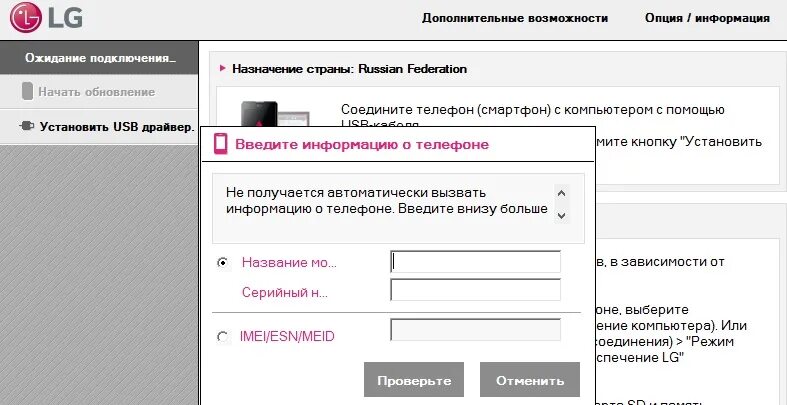Focus the model name input field
The image size is (787, 405).
tap(475, 262)
